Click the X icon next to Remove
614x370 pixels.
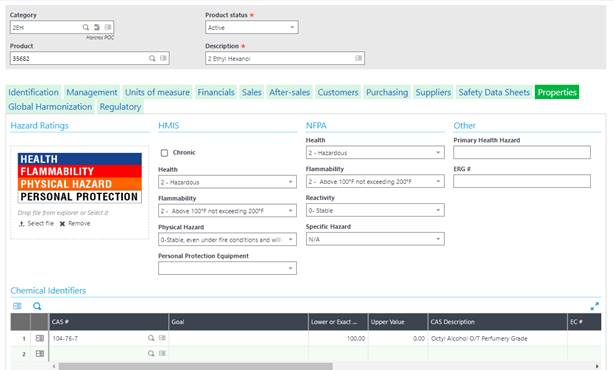(x=62, y=224)
